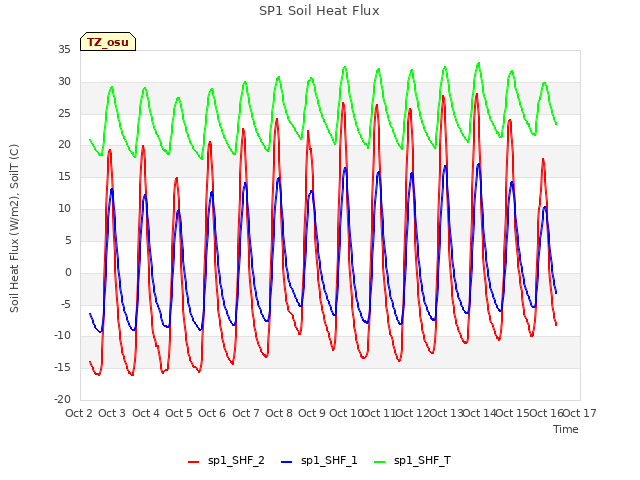
Task: Click the Oct 8 x-axis tick label
Action: 279,413
